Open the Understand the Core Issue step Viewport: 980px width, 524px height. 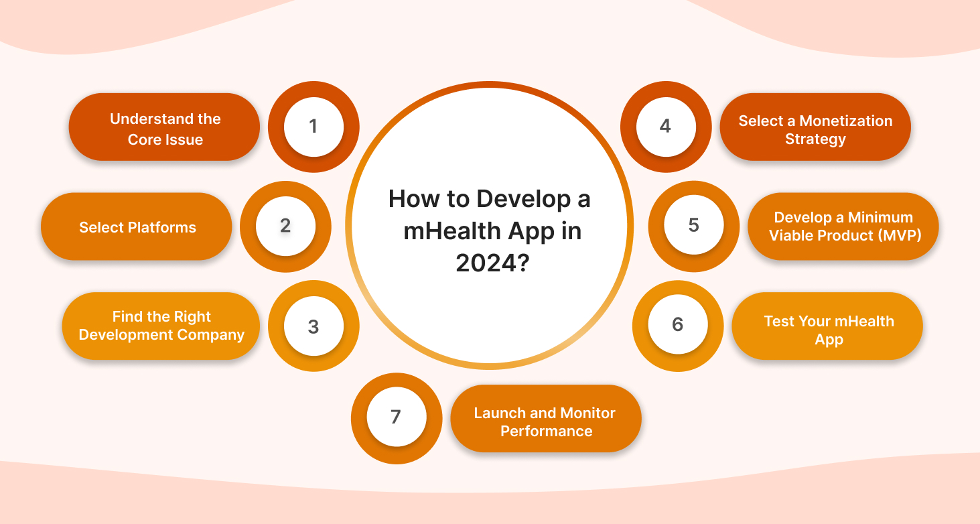click(164, 129)
